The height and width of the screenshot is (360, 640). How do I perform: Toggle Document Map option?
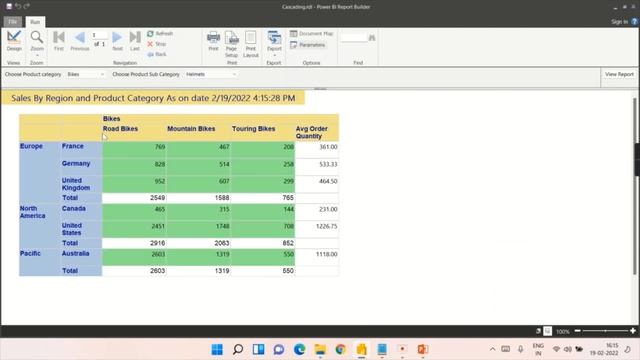(312, 33)
